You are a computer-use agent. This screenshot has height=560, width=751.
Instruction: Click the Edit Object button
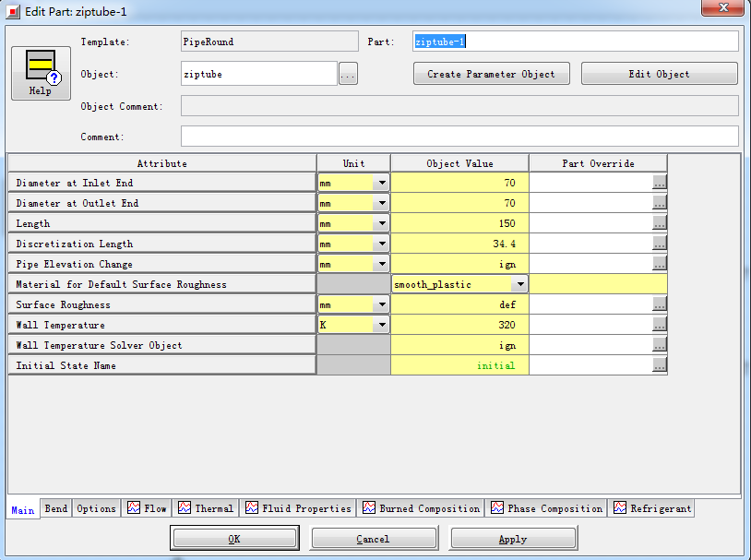tap(659, 74)
